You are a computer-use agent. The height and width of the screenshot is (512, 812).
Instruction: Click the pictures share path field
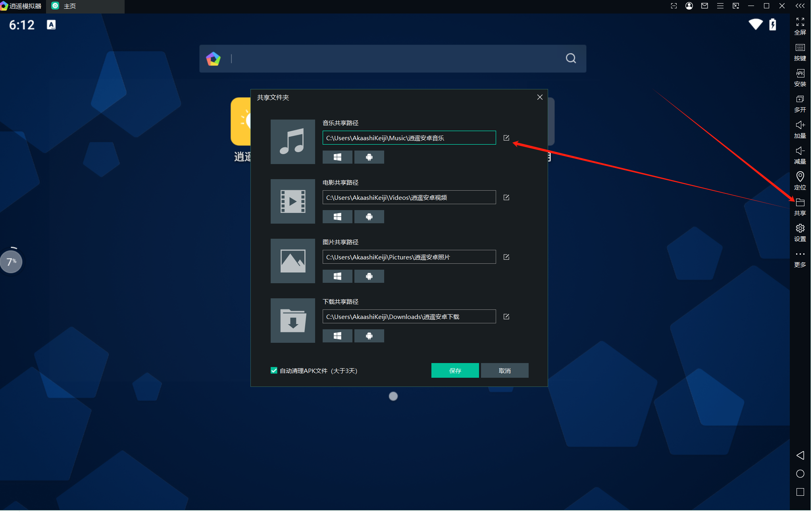[x=409, y=257]
